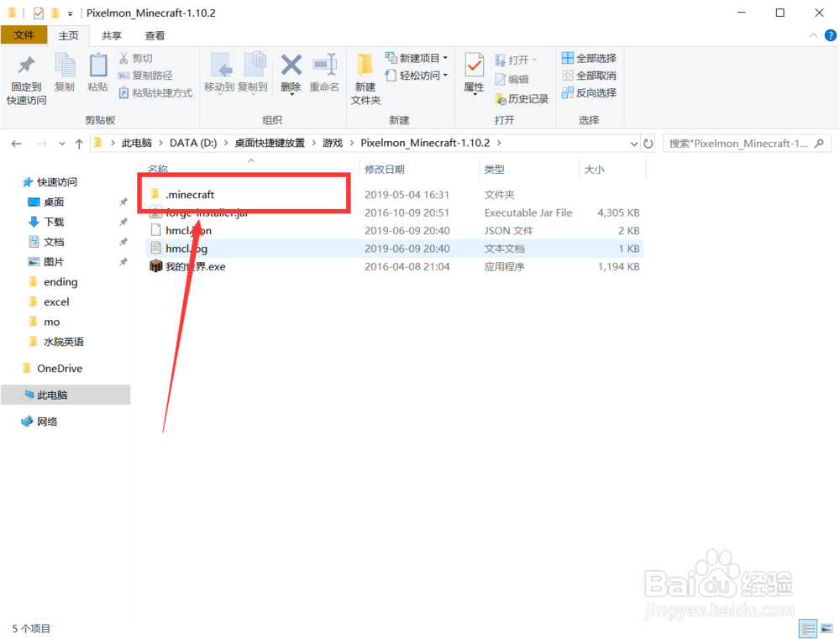This screenshot has width=840, height=639.
Task: Click DATA (D:) in the address breadcrumb
Action: pos(193,143)
